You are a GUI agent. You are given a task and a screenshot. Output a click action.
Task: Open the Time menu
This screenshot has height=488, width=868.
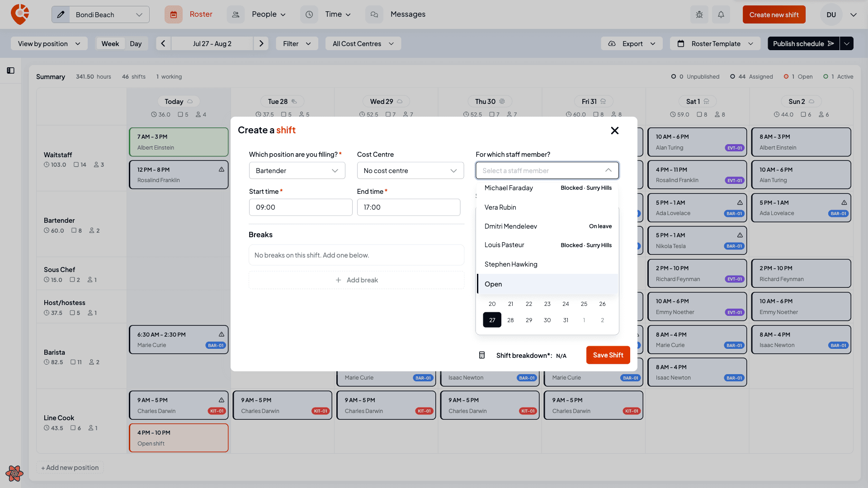point(338,14)
